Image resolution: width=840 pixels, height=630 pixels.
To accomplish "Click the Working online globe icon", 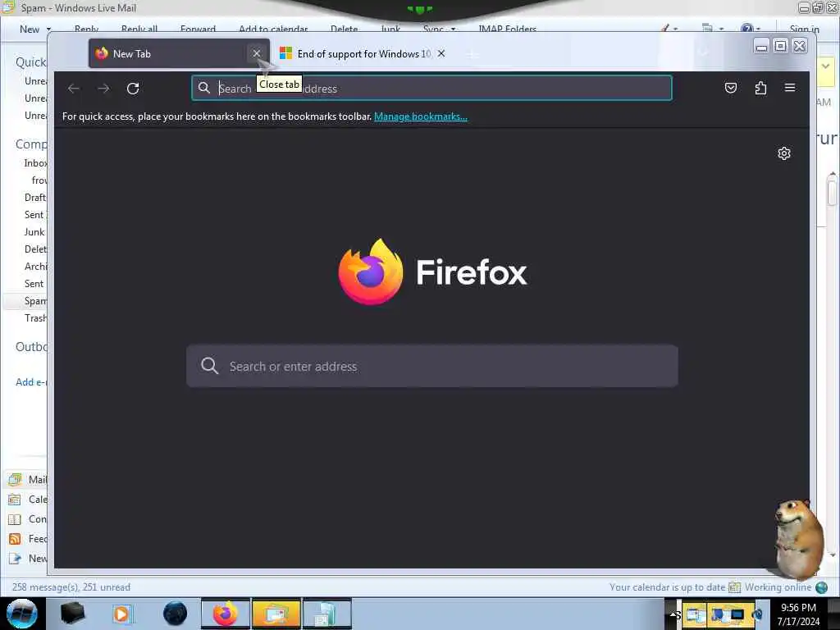I will (x=822, y=587).
